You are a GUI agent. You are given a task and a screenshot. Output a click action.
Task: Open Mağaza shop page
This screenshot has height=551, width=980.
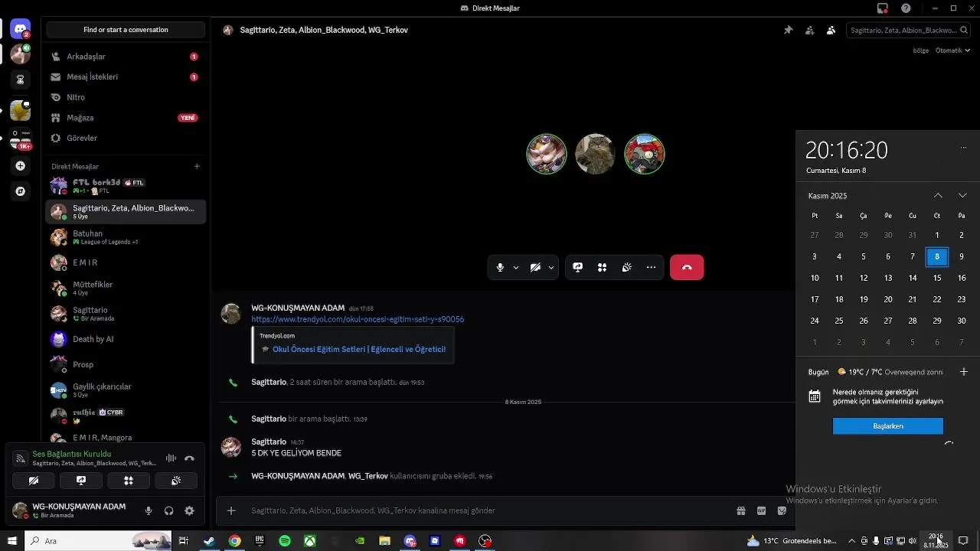click(126, 118)
